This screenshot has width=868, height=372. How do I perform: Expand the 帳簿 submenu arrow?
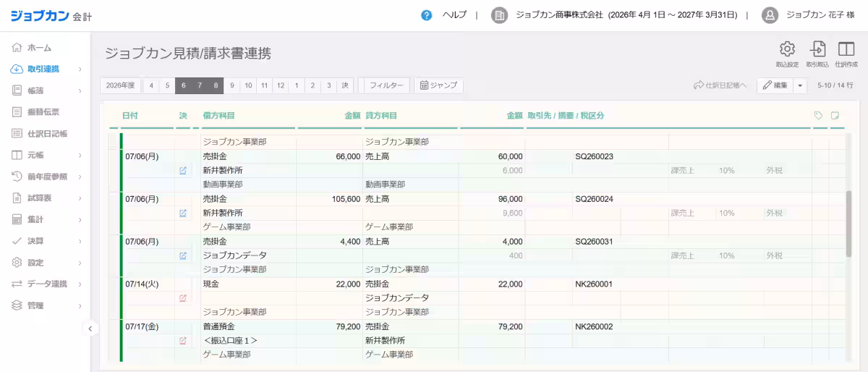pos(80,90)
